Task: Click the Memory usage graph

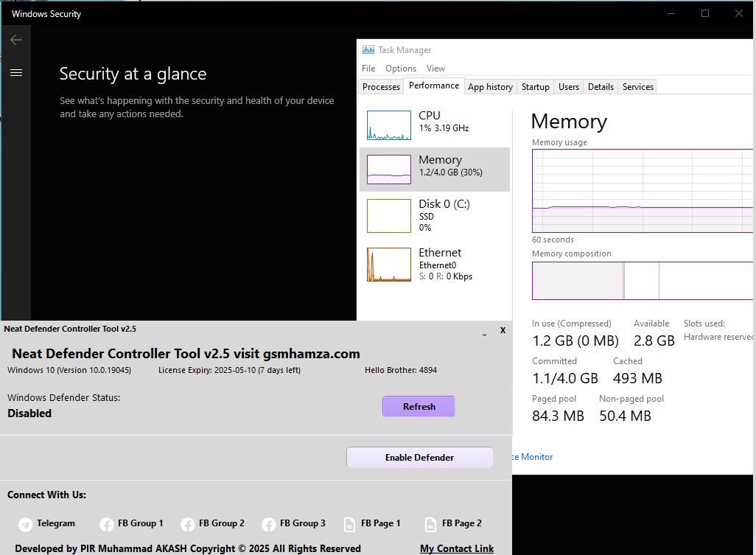Action: tap(643, 191)
